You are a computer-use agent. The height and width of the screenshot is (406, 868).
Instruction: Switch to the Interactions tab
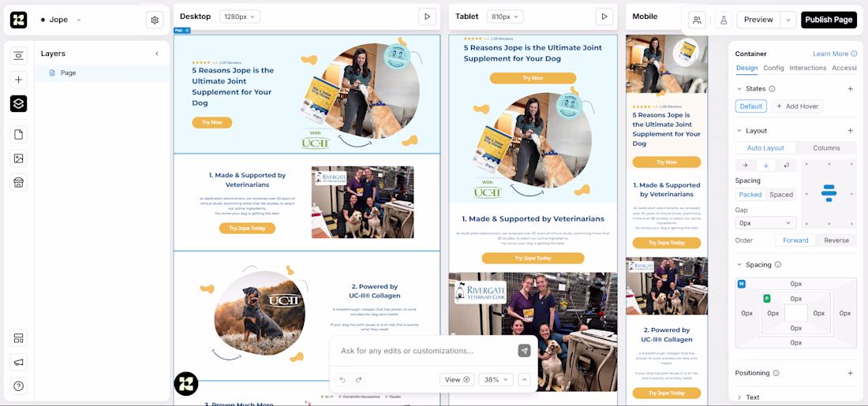(808, 68)
